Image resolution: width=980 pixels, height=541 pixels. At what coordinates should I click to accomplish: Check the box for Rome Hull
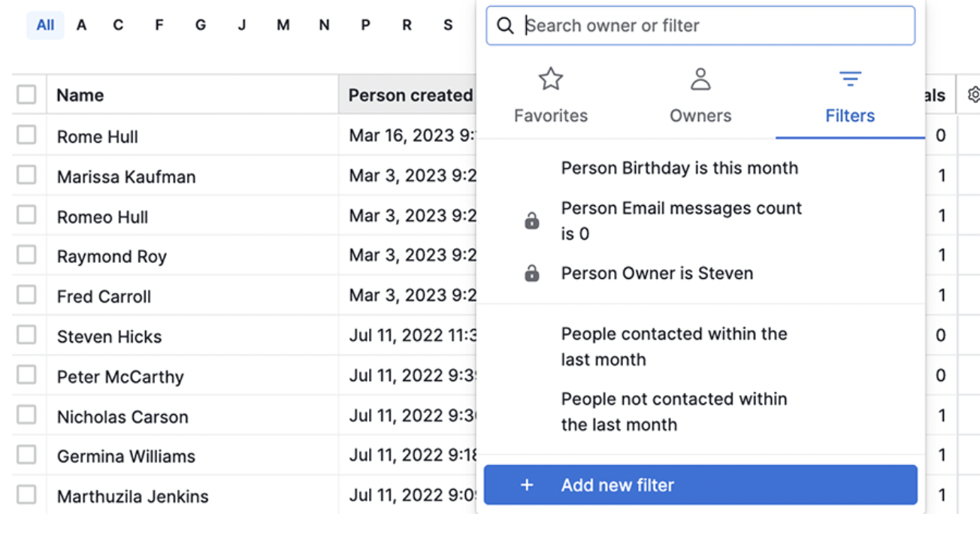26,135
